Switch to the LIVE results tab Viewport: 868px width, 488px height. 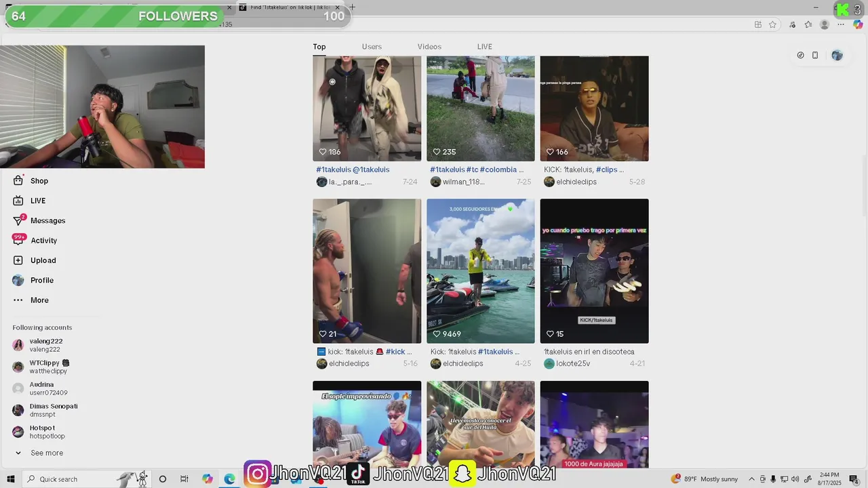[484, 47]
